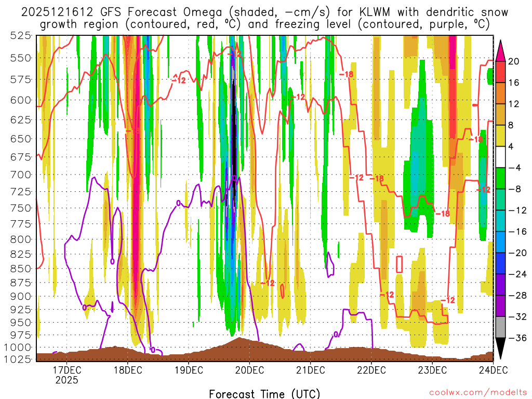Click the 975 pressure level label
The width and height of the screenshot is (532, 399).
(20, 335)
